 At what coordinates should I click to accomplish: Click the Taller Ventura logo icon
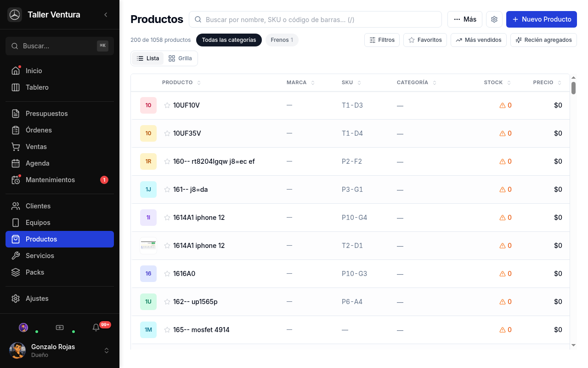[15, 15]
